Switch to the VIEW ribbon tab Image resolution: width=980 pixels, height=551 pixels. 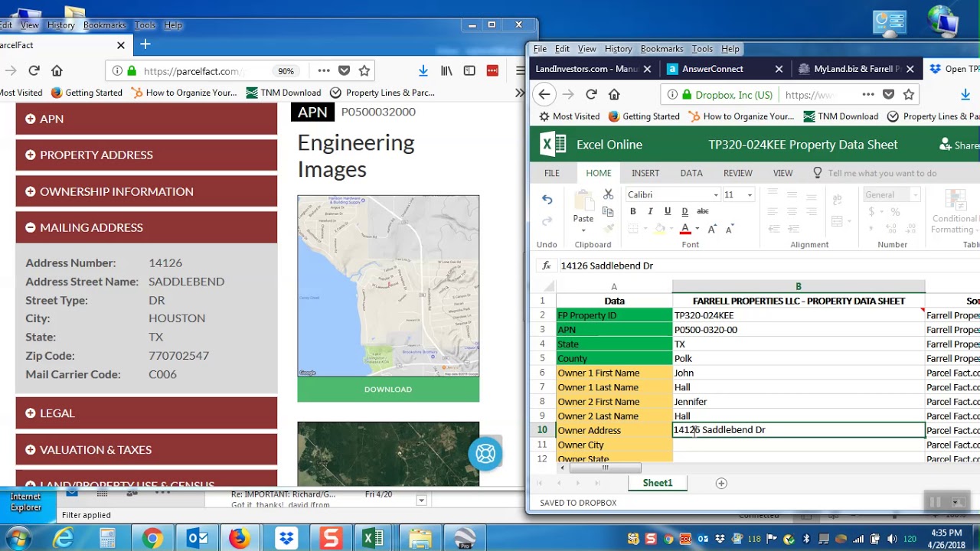(x=782, y=173)
